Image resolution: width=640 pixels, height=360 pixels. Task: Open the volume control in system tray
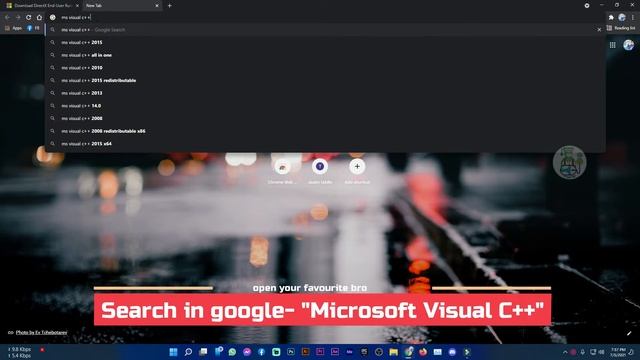pos(601,352)
